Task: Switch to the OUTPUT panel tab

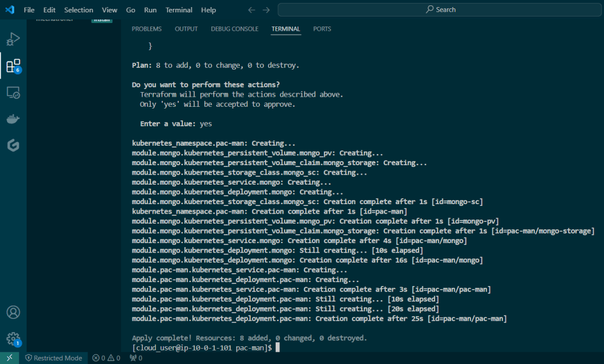Action: pyautogui.click(x=186, y=29)
